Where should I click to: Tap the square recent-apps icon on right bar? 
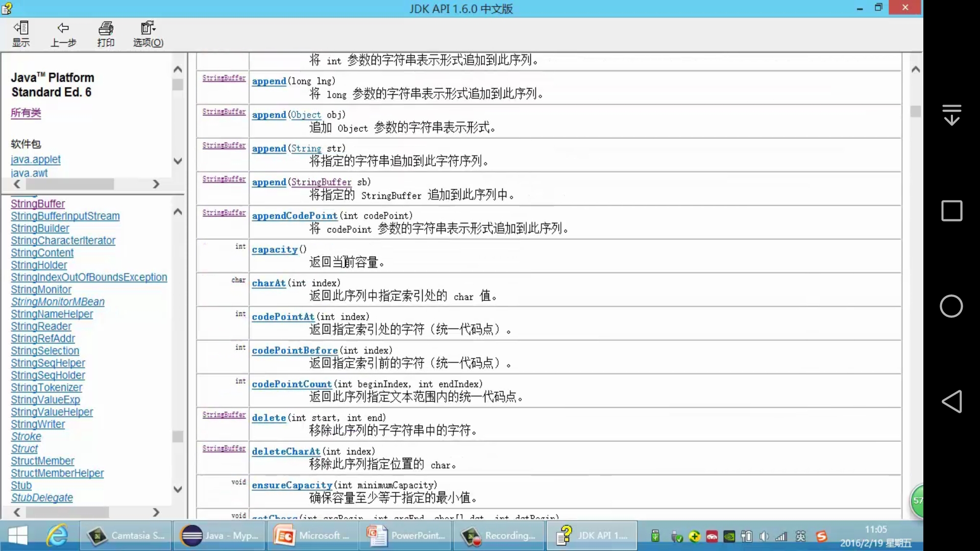click(x=951, y=210)
